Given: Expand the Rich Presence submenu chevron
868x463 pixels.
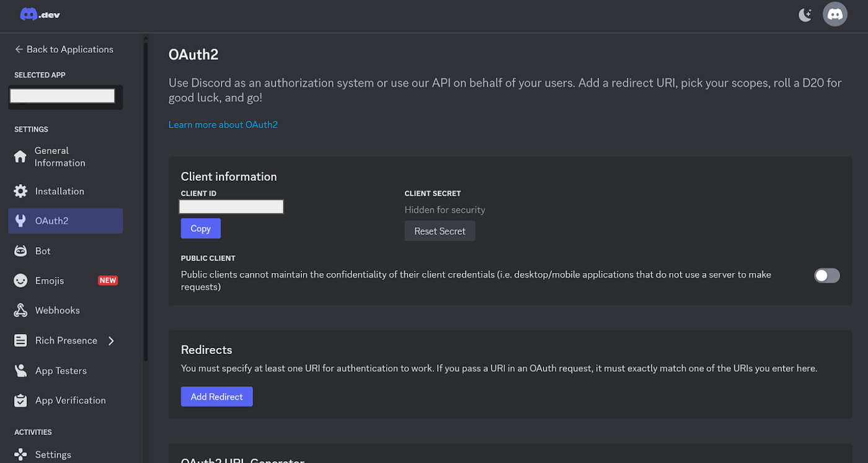Looking at the screenshot, I should (111, 340).
